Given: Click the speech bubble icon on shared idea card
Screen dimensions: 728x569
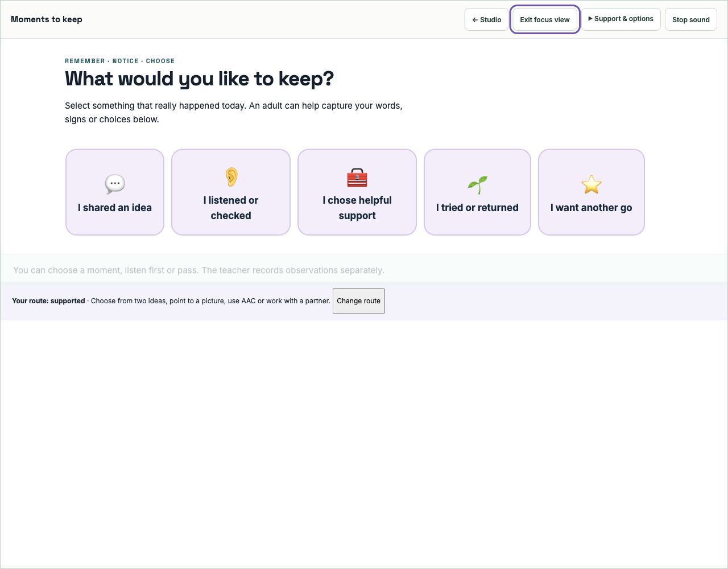Looking at the screenshot, I should 115,184.
